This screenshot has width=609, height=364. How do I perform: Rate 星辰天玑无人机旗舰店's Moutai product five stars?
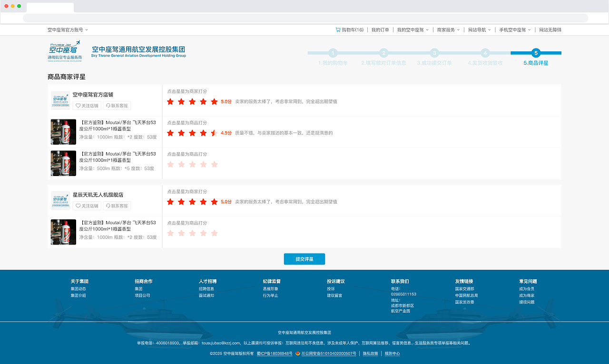[x=214, y=233]
